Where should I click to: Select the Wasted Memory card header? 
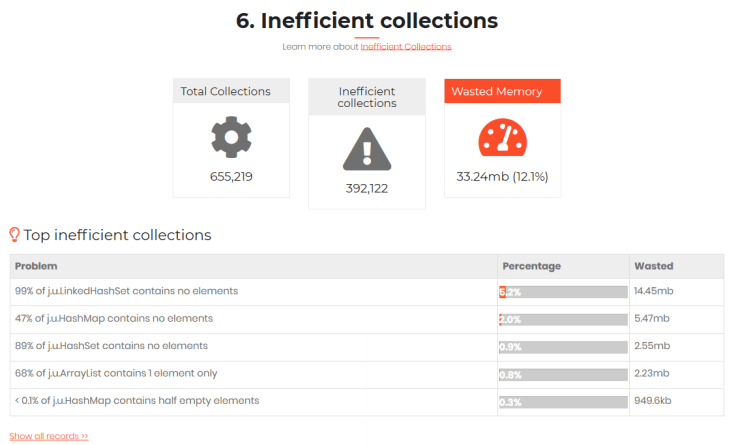(502, 91)
